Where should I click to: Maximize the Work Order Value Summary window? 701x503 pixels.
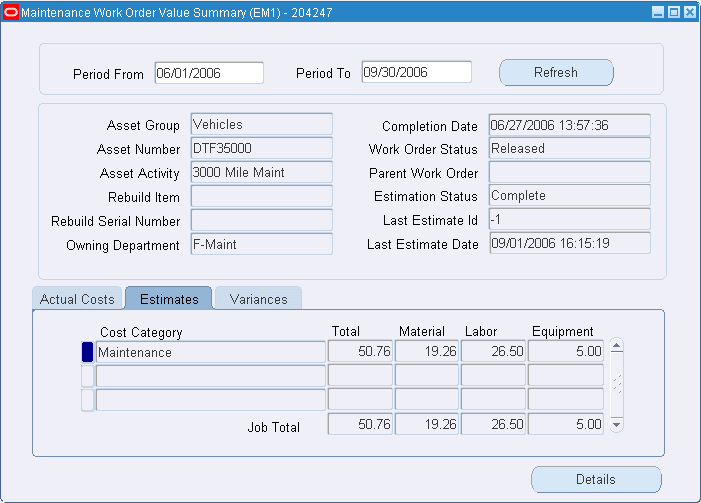point(674,12)
